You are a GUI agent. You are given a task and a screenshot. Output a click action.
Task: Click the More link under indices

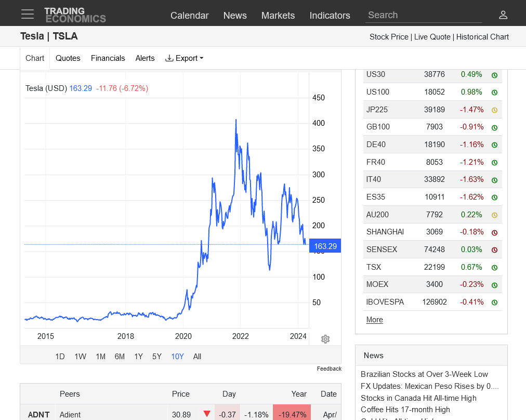tap(374, 320)
